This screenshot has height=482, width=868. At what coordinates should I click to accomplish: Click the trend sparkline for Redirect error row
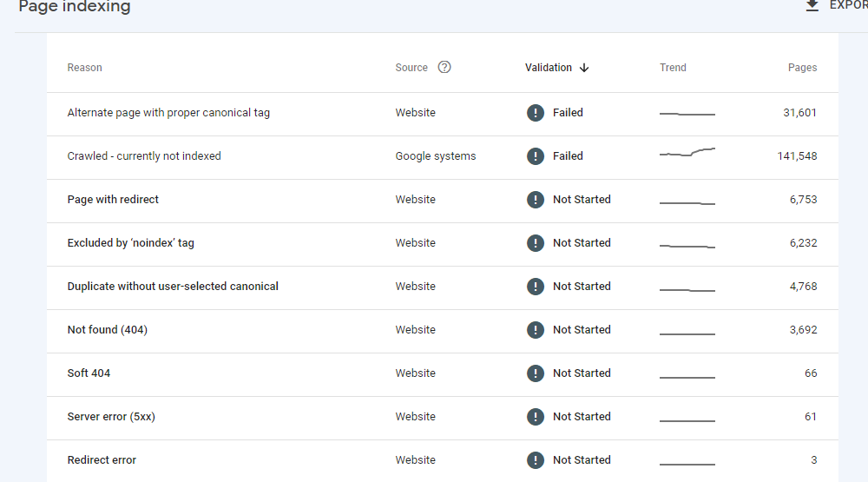687,465
